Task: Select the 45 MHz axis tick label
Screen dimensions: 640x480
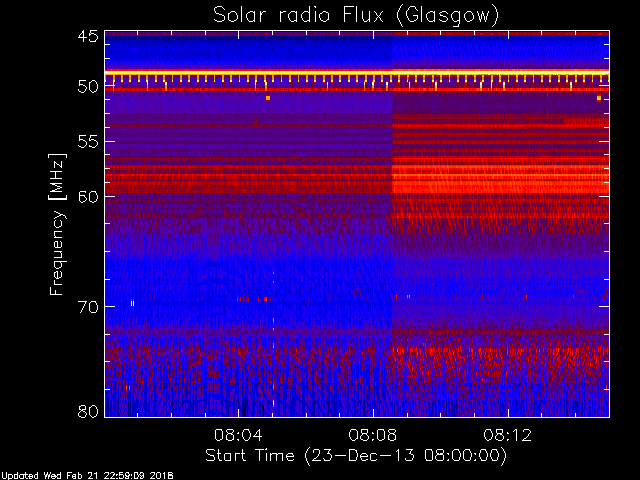Action: tap(88, 36)
